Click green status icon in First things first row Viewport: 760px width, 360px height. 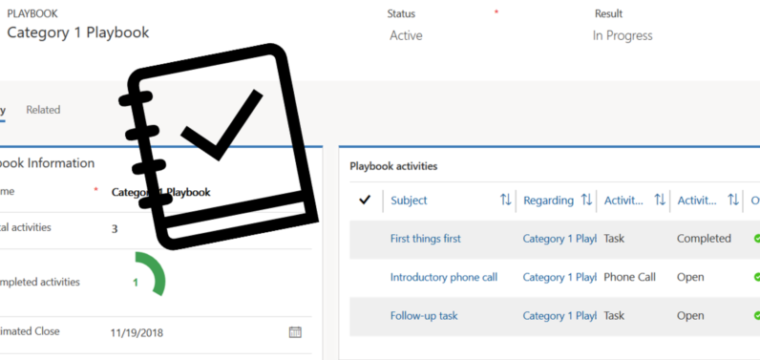tap(757, 238)
